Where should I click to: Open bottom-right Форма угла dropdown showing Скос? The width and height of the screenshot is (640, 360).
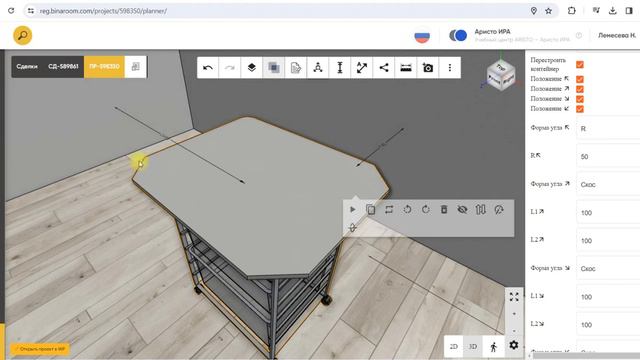(608, 269)
